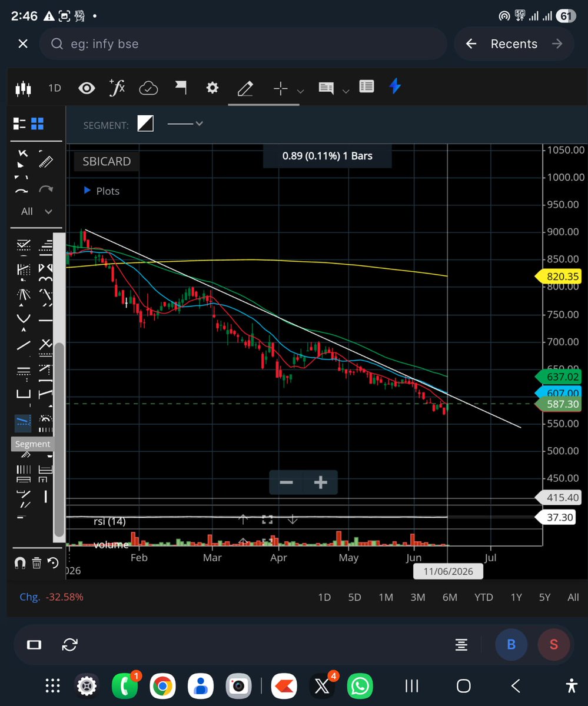Select the 3M range tab
588x706 pixels.
pos(417,597)
